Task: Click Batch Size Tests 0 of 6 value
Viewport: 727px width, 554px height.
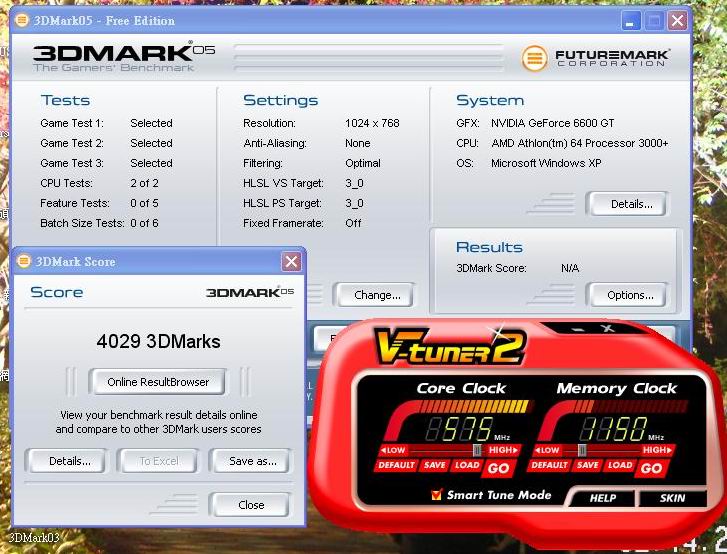Action: [x=144, y=223]
